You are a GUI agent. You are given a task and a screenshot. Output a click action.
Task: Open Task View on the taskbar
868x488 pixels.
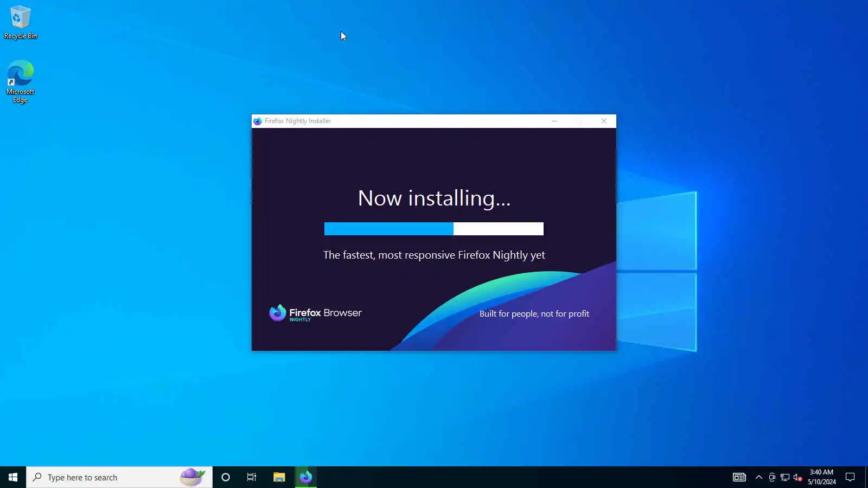[x=252, y=477]
